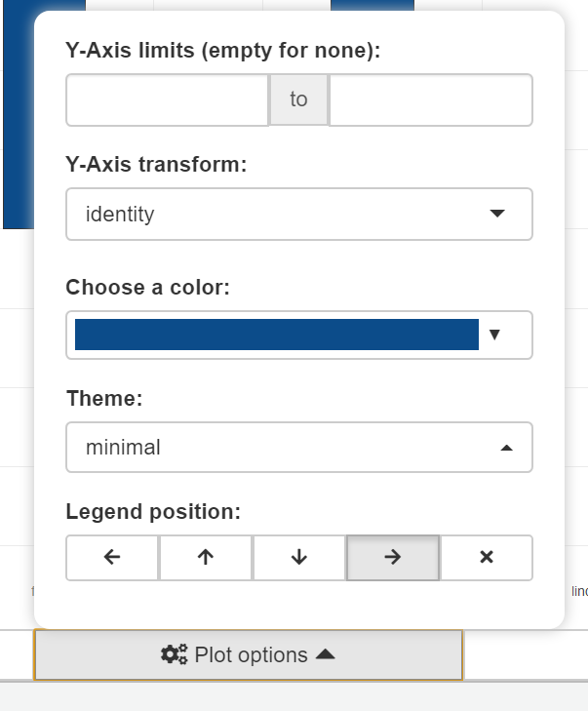This screenshot has height=711, width=588.
Task: Click the blue chart bar behind the panel
Action: pos(17,117)
